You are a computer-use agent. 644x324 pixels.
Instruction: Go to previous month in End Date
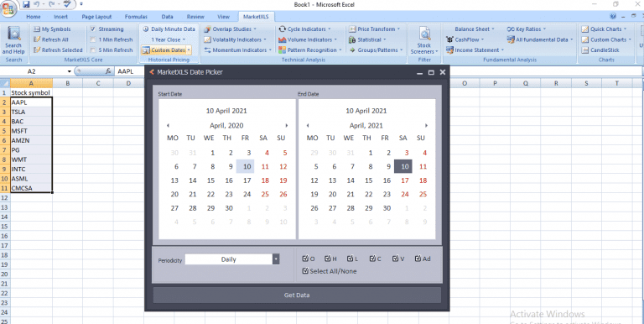307,125
